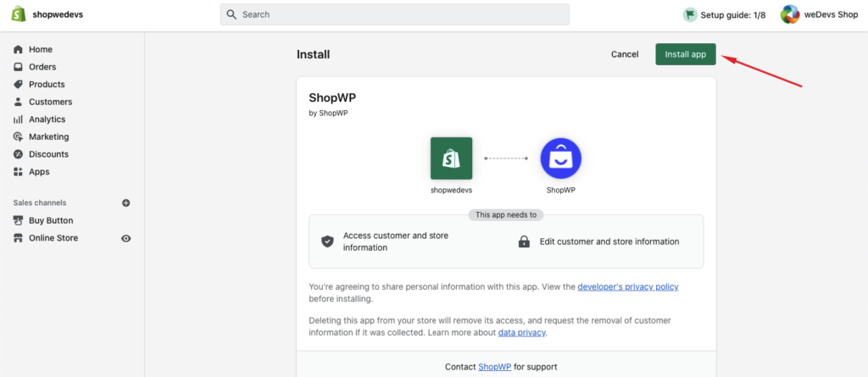Click the Install app button

(685, 54)
